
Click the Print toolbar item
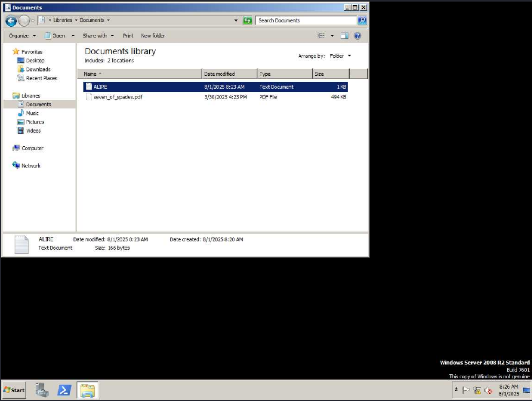(128, 36)
